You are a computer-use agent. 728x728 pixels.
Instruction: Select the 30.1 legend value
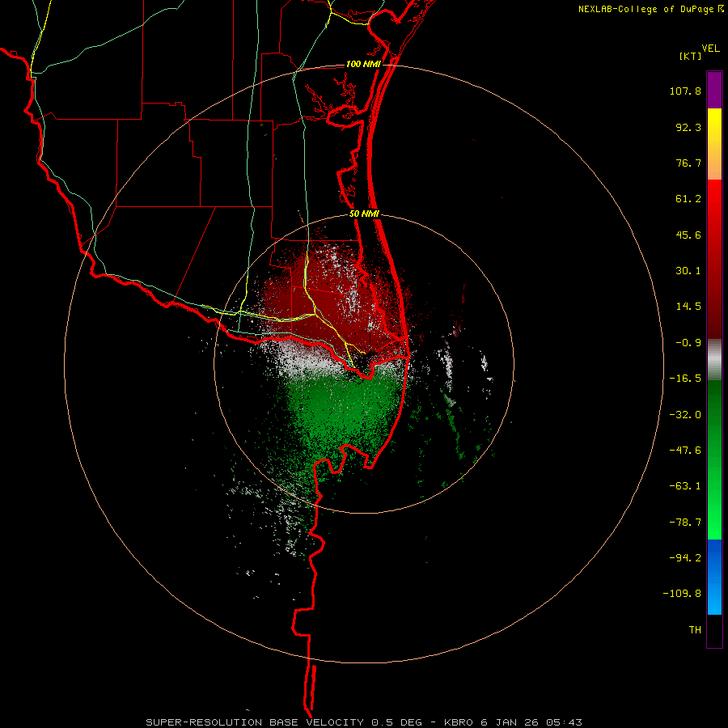click(688, 271)
